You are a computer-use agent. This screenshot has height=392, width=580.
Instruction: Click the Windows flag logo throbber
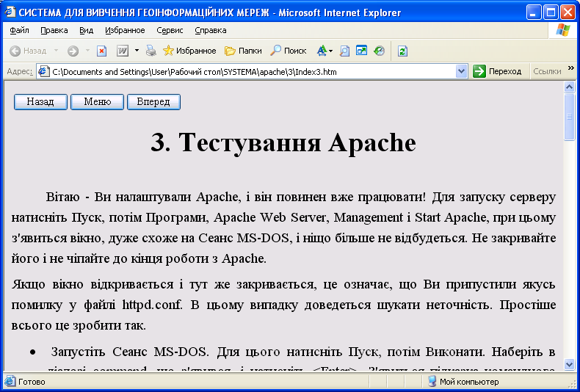[x=562, y=30]
